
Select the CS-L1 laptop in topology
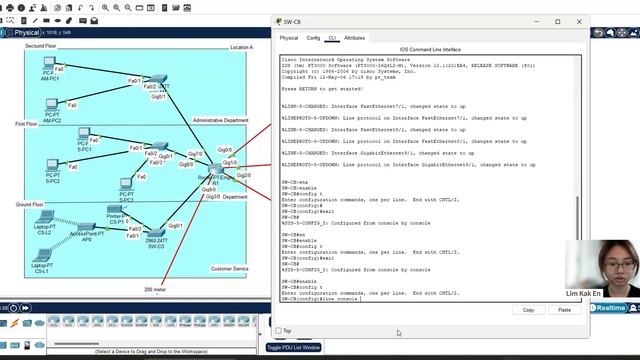42,256
